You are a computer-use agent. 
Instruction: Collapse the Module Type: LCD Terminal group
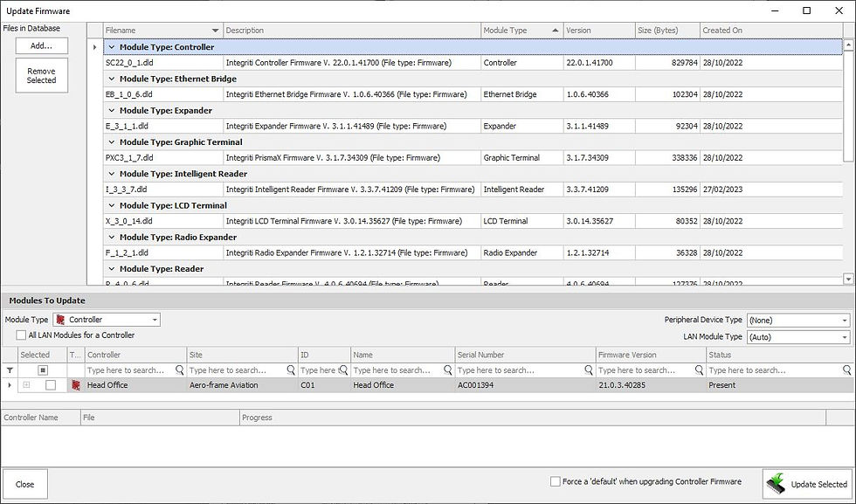point(112,206)
